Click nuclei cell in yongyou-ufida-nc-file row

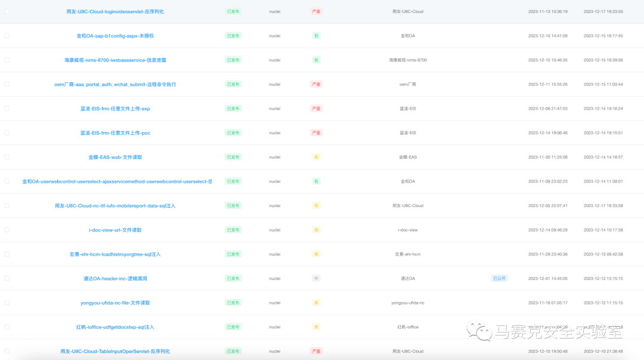pos(275,303)
